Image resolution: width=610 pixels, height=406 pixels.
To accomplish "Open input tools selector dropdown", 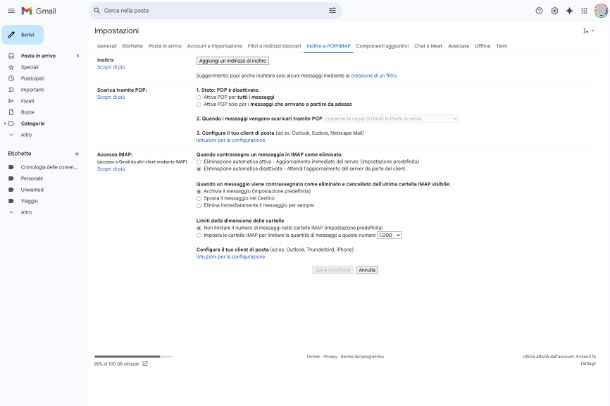I will coord(588,31).
